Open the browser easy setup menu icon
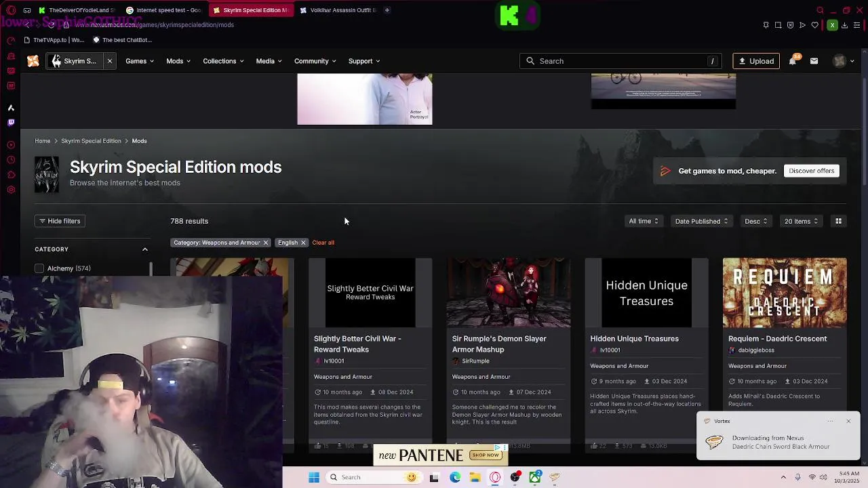 (856, 25)
